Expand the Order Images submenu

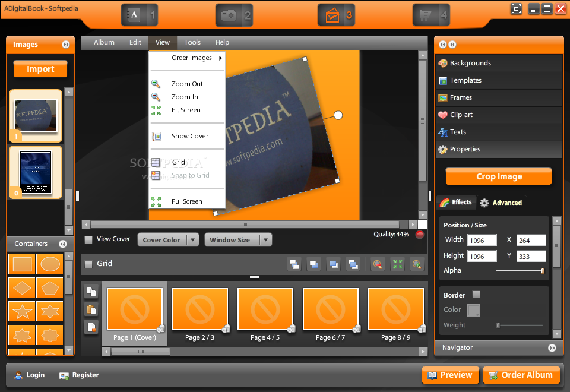point(188,58)
